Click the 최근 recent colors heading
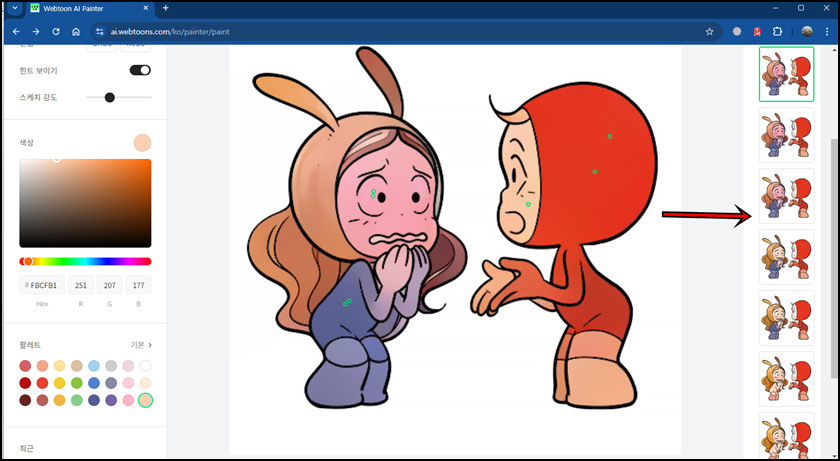 (26, 449)
